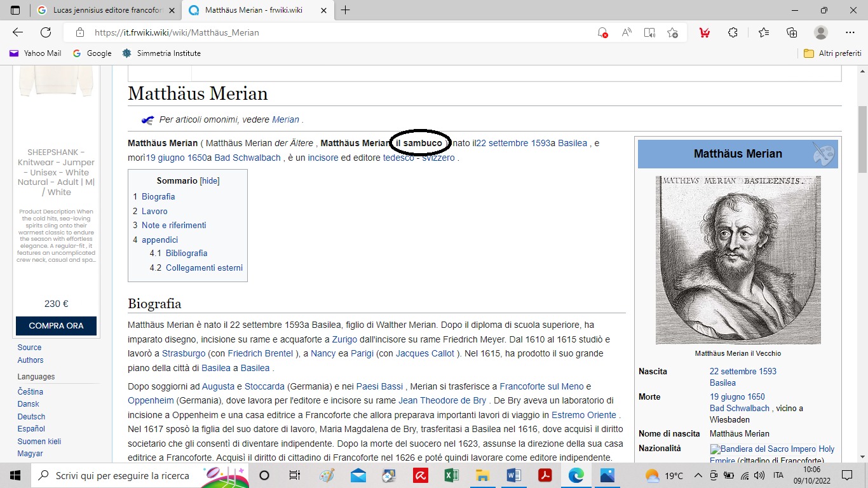
Task: Open Authors link in sidebar
Action: (31, 360)
